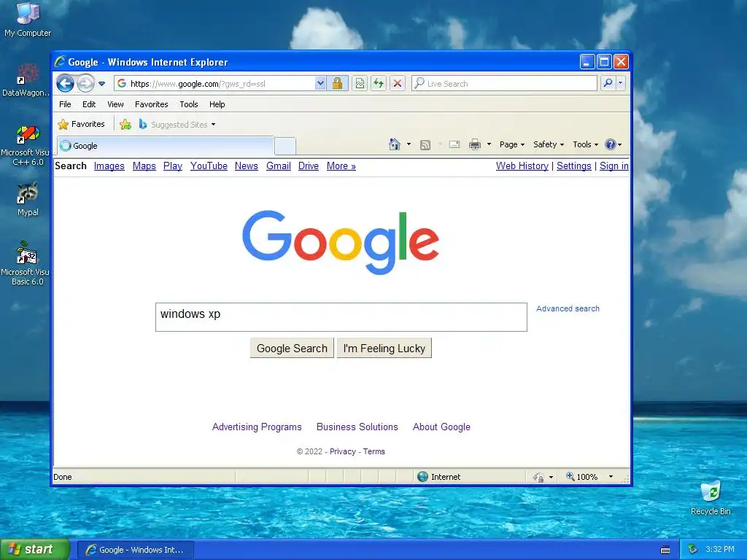
Task: Expand the zoom level dropdown arrow
Action: pos(611,477)
